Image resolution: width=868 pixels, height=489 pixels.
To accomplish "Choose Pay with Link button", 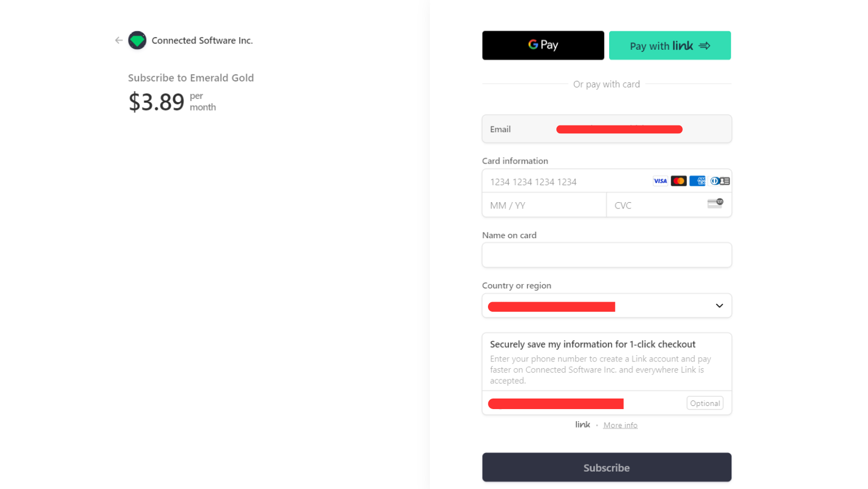I will pyautogui.click(x=670, y=46).
